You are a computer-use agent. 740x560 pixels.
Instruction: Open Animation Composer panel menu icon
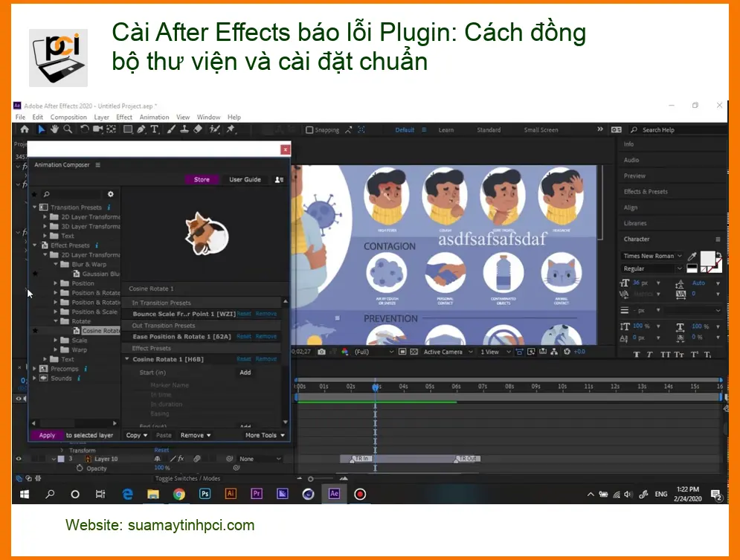click(x=97, y=164)
